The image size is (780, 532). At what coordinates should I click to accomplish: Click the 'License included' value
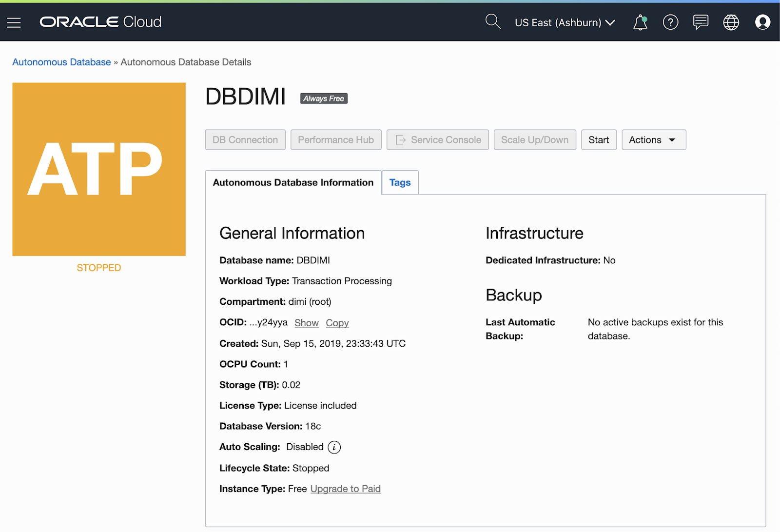(x=320, y=406)
